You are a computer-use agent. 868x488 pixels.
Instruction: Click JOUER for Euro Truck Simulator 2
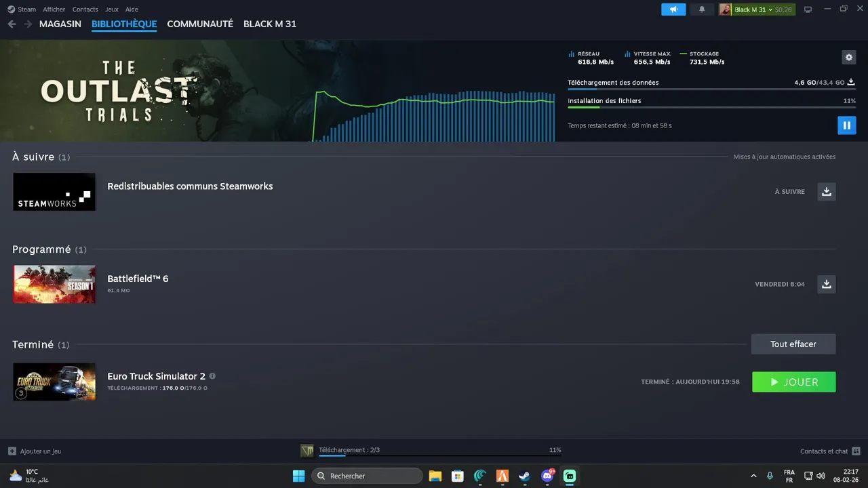click(794, 382)
